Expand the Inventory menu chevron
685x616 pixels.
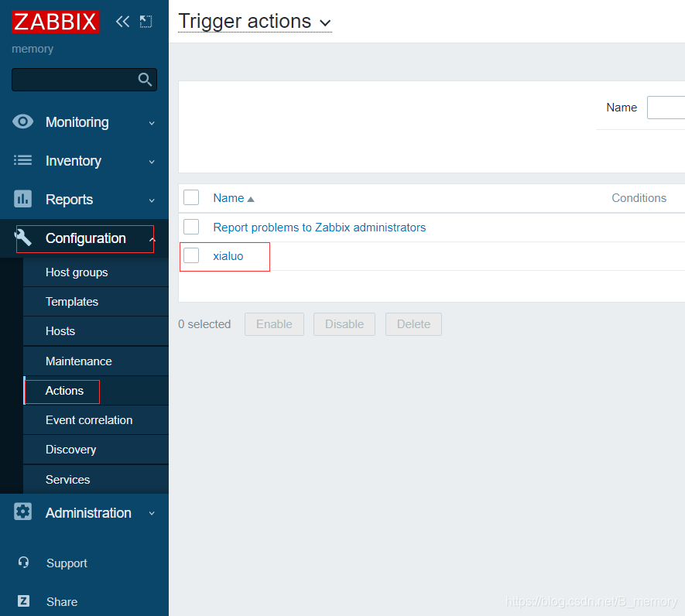(x=152, y=162)
